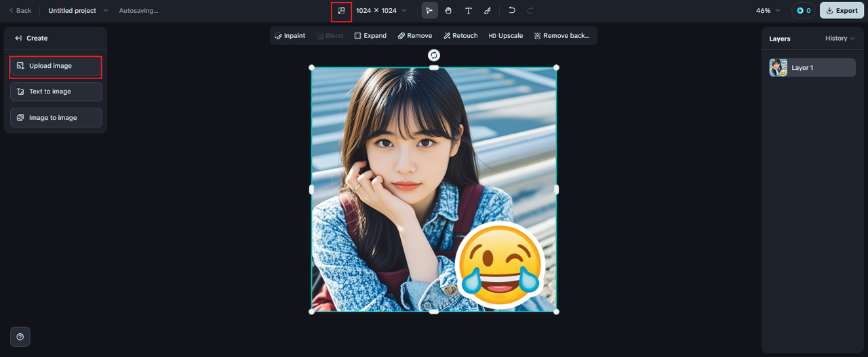Click the credits counter showing 0
868x357 pixels.
point(804,11)
